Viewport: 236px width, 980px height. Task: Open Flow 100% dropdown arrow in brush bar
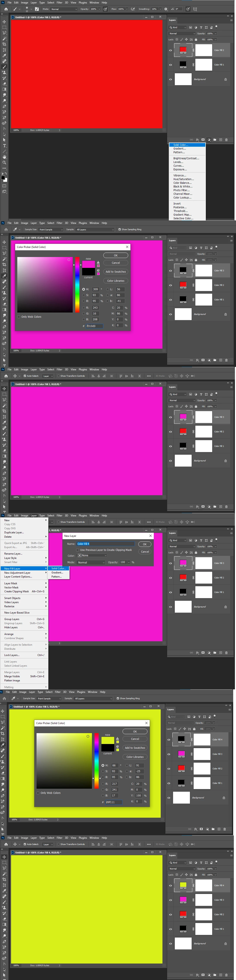(127, 9)
